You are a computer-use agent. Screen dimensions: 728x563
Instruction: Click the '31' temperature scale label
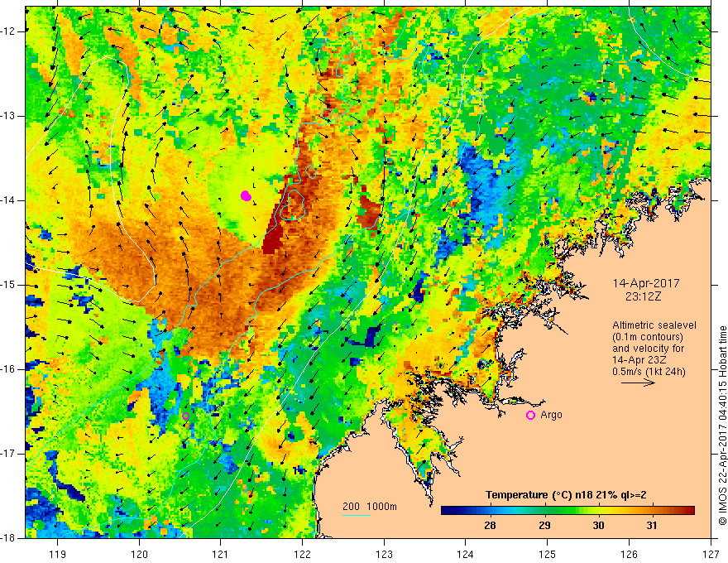click(652, 526)
